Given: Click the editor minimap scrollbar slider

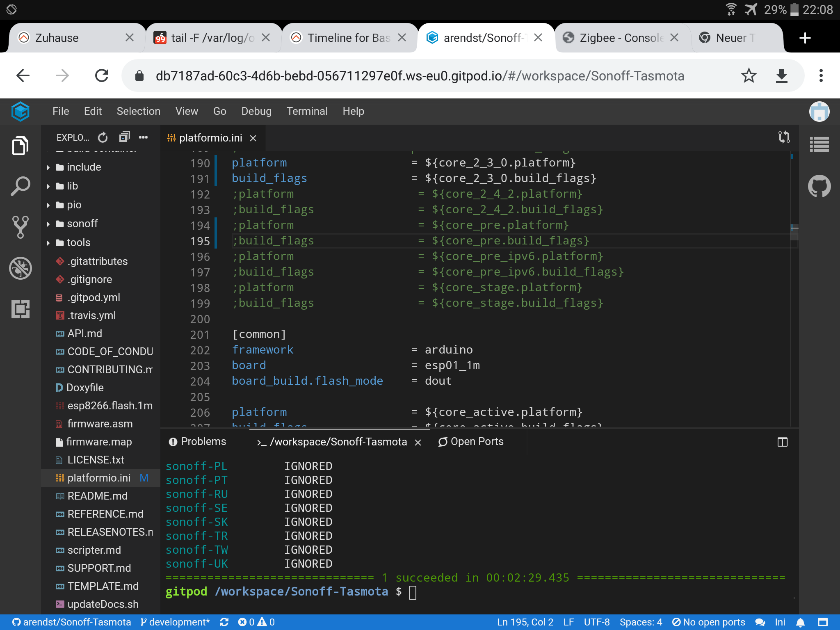Looking at the screenshot, I should 794,232.
